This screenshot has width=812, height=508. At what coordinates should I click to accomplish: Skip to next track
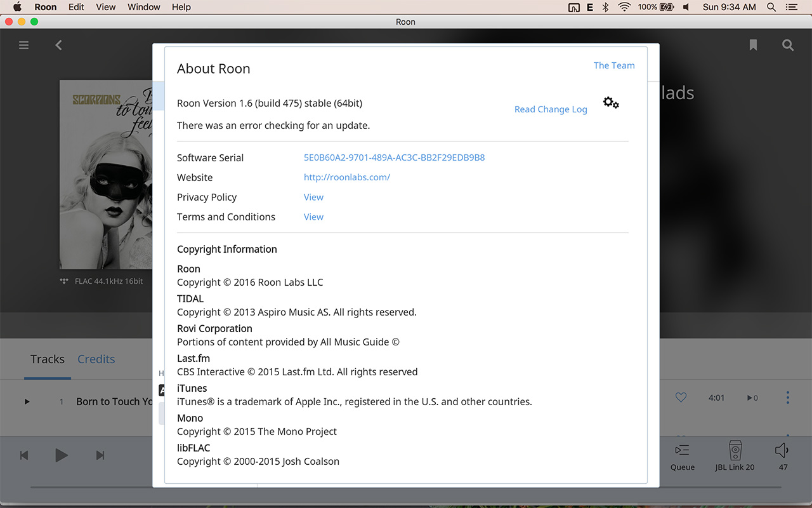click(x=100, y=455)
